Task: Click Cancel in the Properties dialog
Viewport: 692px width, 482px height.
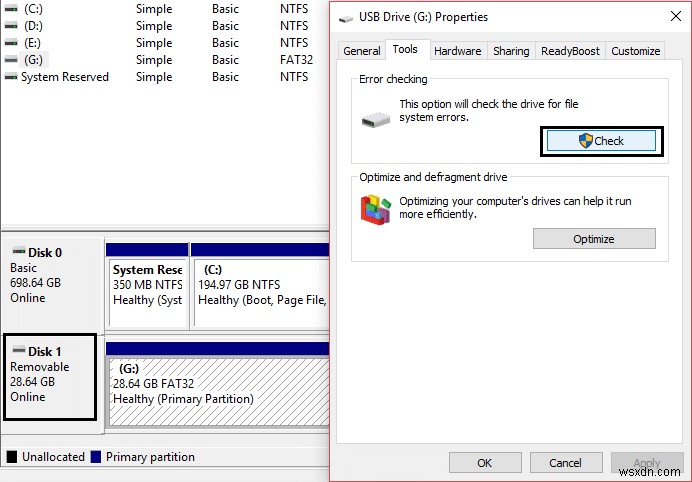Action: (x=565, y=463)
